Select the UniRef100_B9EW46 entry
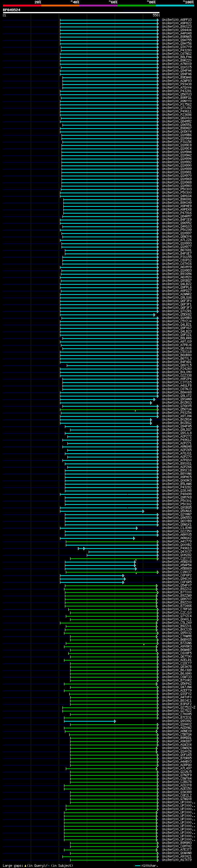Viewport: 197px width, 868px height. point(176,78)
